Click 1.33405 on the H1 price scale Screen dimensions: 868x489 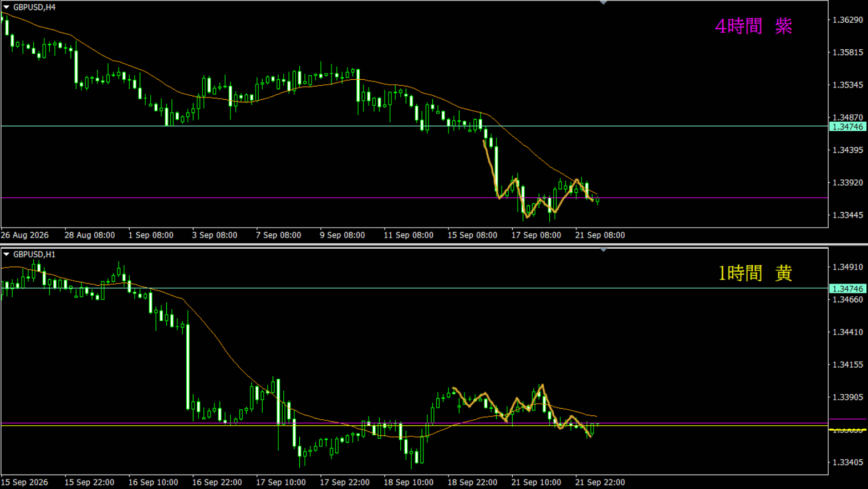pyautogui.click(x=848, y=462)
